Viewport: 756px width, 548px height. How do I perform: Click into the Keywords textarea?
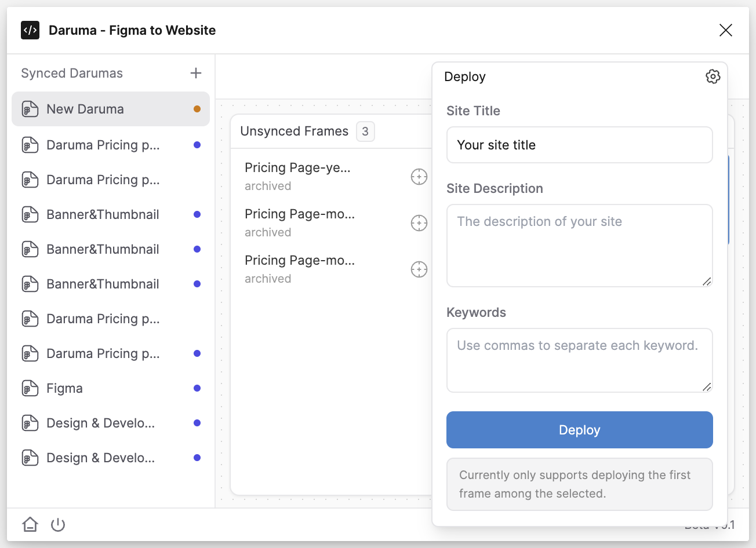pos(580,360)
